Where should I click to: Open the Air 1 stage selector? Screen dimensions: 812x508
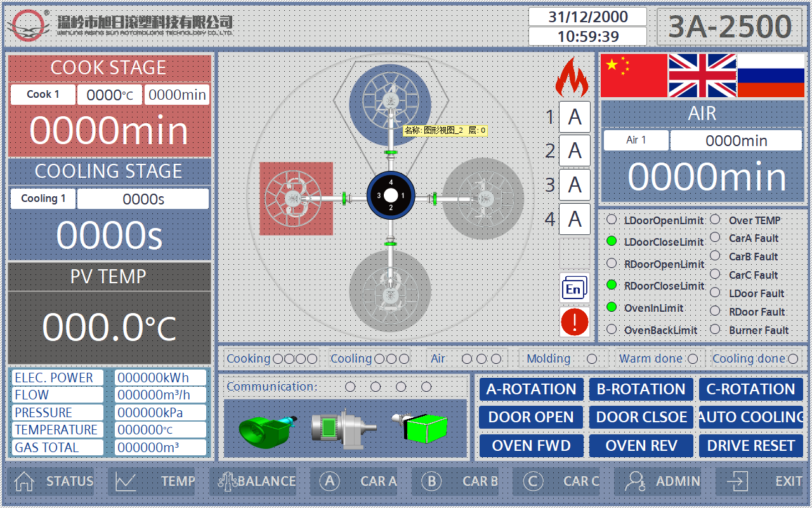636,140
